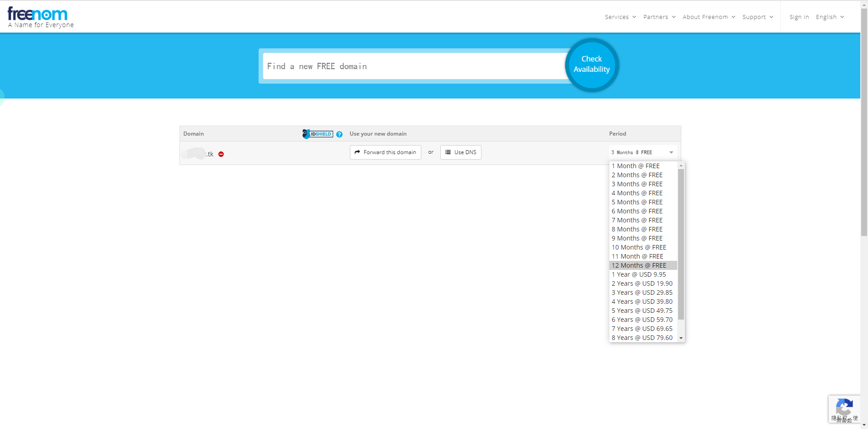Collapse the Period dropdown showing 3 Months
Viewport: 868px width, 429px height.
642,152
